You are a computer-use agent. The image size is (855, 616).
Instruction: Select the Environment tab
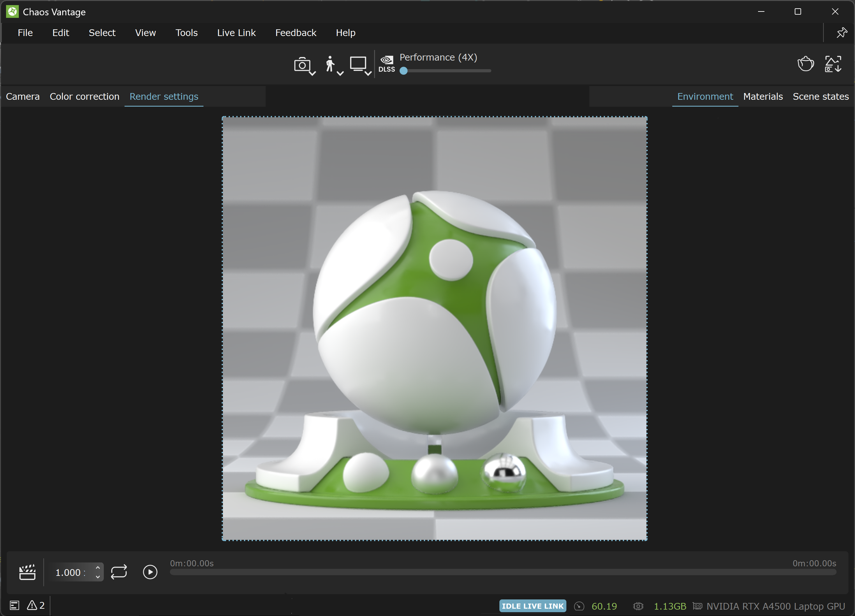tap(705, 97)
